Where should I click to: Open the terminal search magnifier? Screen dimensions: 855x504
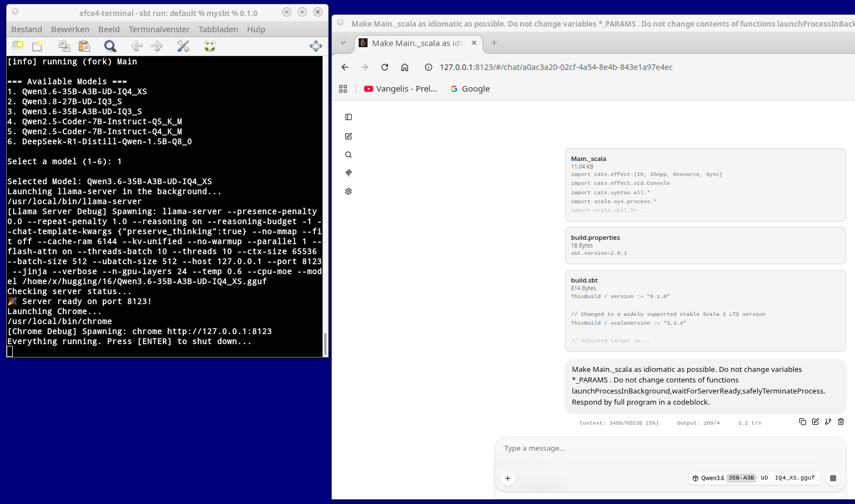coord(110,46)
